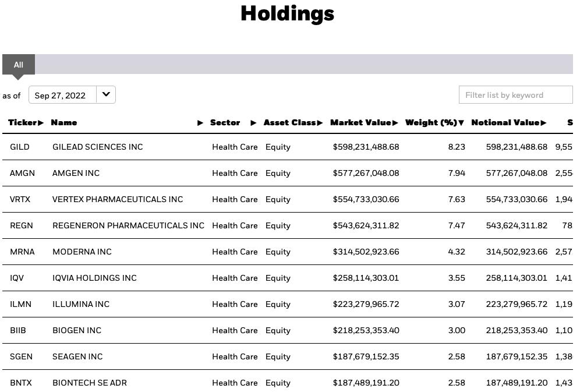This screenshot has width=580, height=392.
Task: Select the REGN ticker cell
Action: [x=22, y=225]
